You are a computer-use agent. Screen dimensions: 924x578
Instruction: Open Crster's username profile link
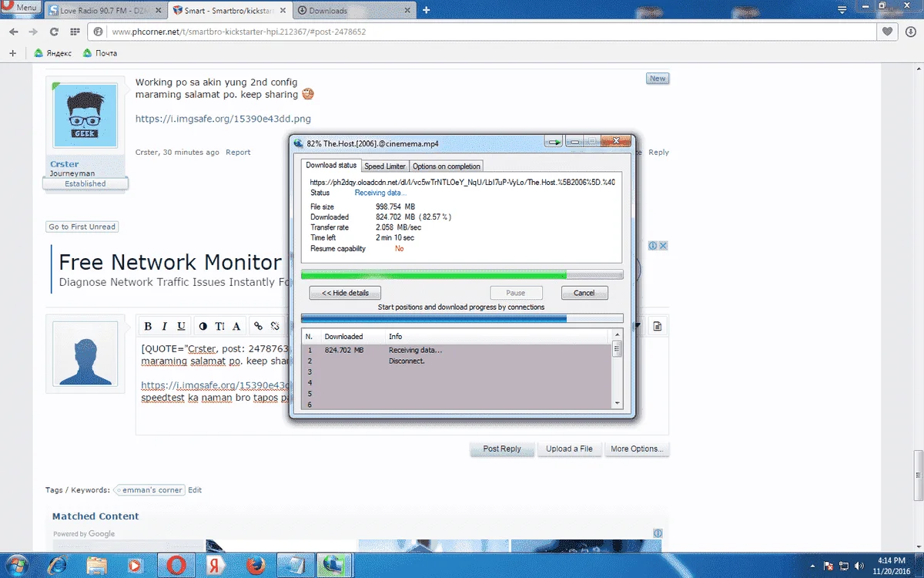(x=65, y=164)
